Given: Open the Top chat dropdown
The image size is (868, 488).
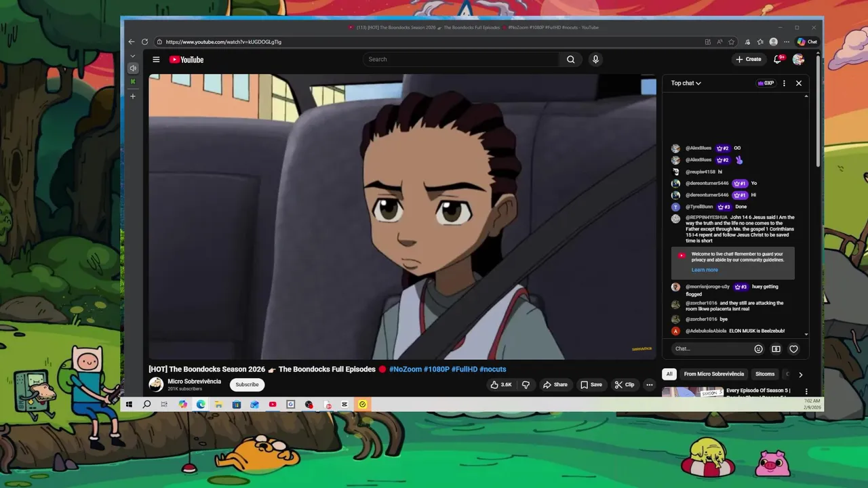Looking at the screenshot, I should [686, 83].
